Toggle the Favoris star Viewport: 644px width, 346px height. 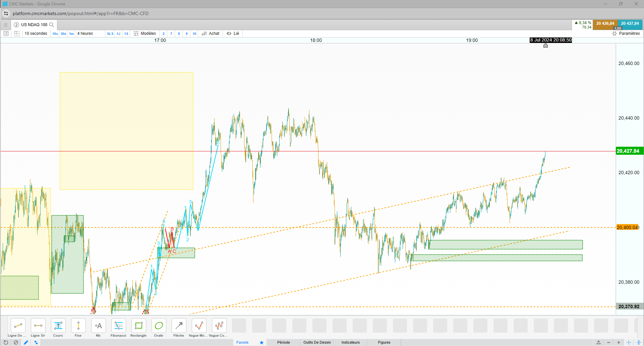click(x=261, y=342)
